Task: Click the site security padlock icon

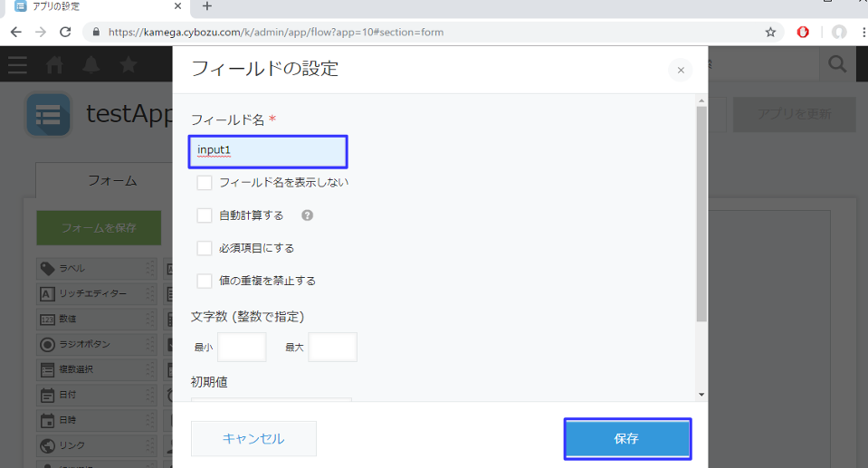Action: point(96,32)
